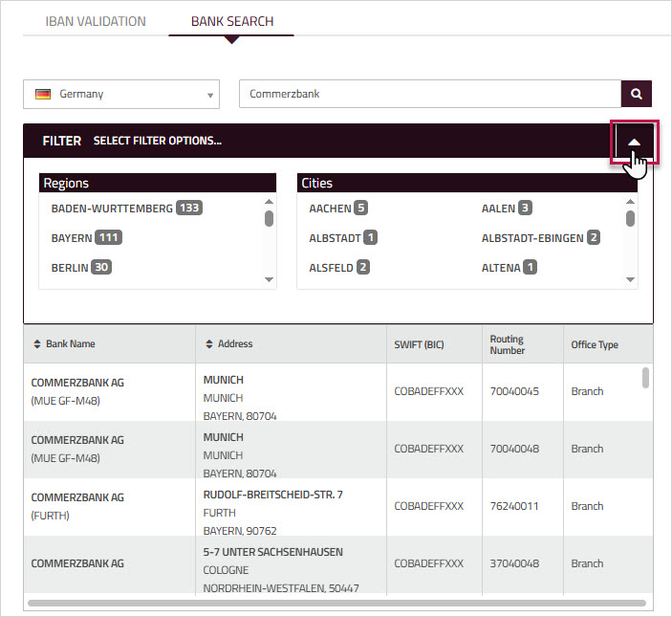Click the 5-7 UNTER SACHSENHAUSEN address
Image resolution: width=672 pixels, height=617 pixels.
click(273, 552)
